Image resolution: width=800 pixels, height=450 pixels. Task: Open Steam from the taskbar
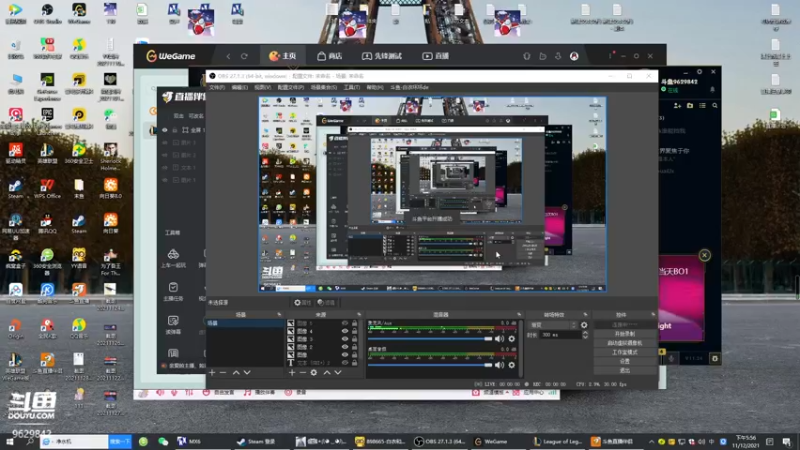[257, 441]
